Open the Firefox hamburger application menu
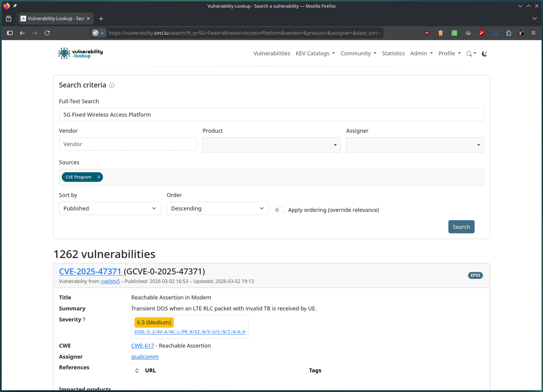The width and height of the screenshot is (543, 392). coord(533,33)
